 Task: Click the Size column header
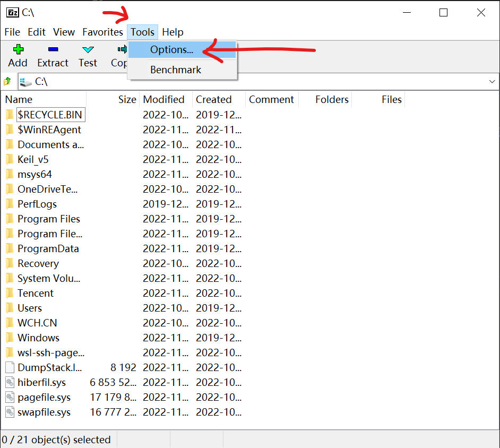[x=127, y=99]
